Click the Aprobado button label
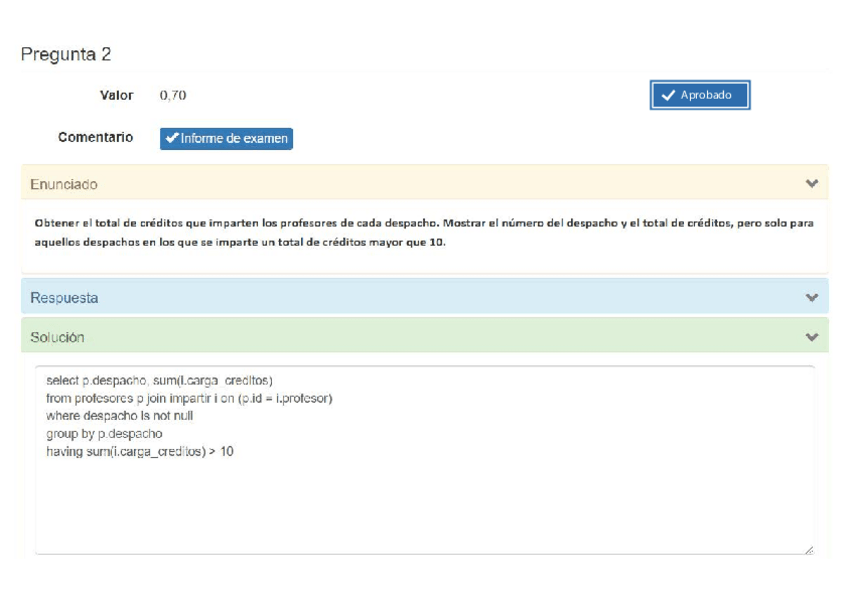 [706, 96]
